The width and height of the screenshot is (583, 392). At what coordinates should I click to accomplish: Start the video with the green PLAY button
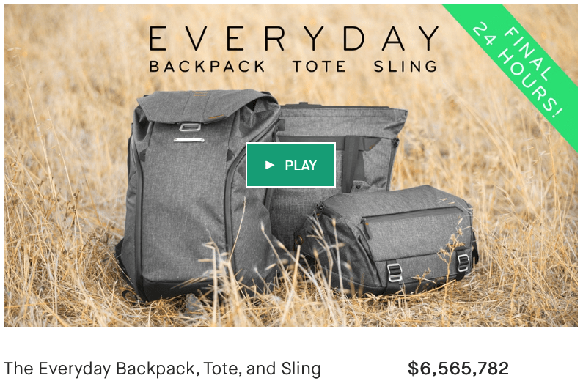(x=290, y=165)
